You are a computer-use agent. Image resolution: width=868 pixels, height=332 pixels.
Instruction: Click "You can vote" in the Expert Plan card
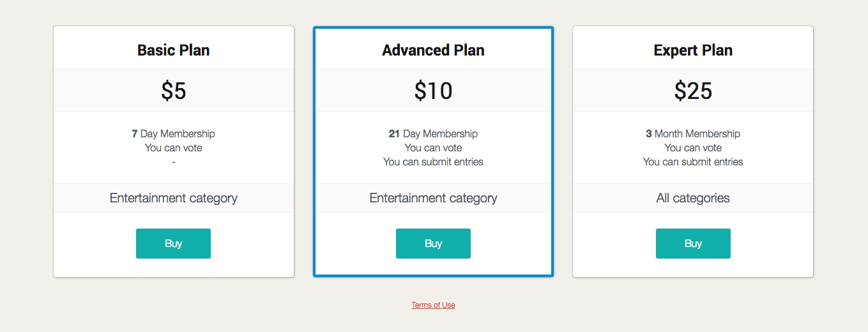(x=693, y=147)
